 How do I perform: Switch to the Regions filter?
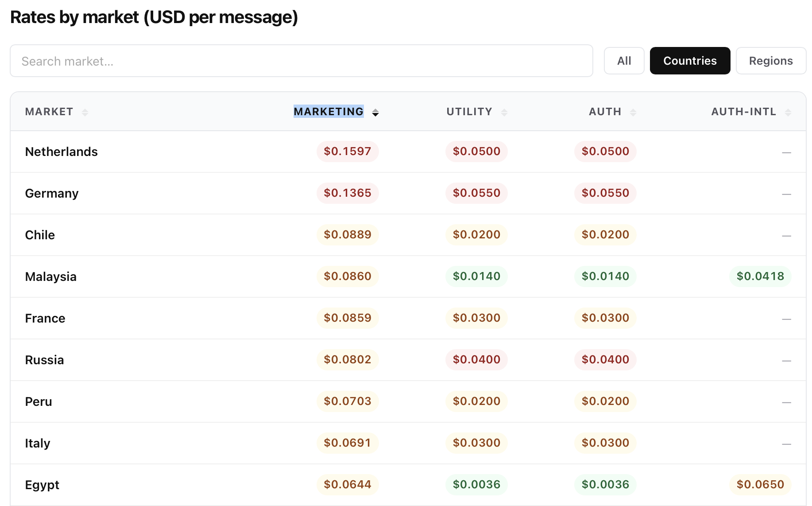click(x=771, y=61)
